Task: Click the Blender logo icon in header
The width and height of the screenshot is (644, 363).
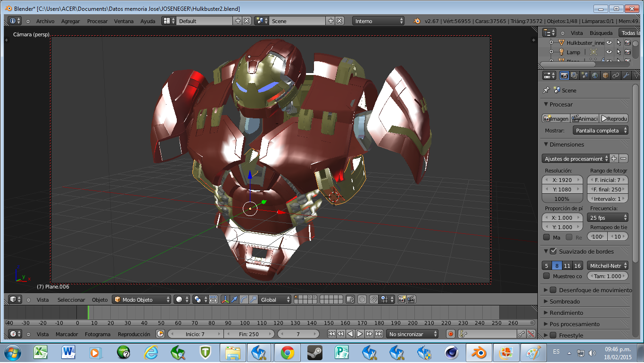Action: (x=417, y=21)
